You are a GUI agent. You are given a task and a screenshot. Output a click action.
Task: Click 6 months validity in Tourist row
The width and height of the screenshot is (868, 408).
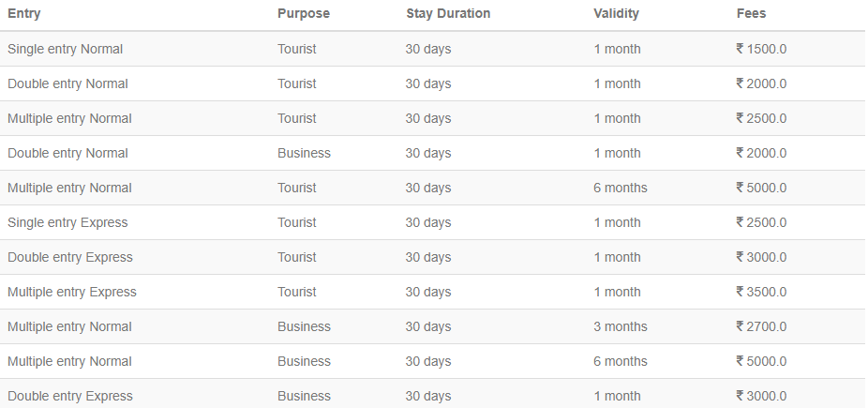[x=620, y=188]
